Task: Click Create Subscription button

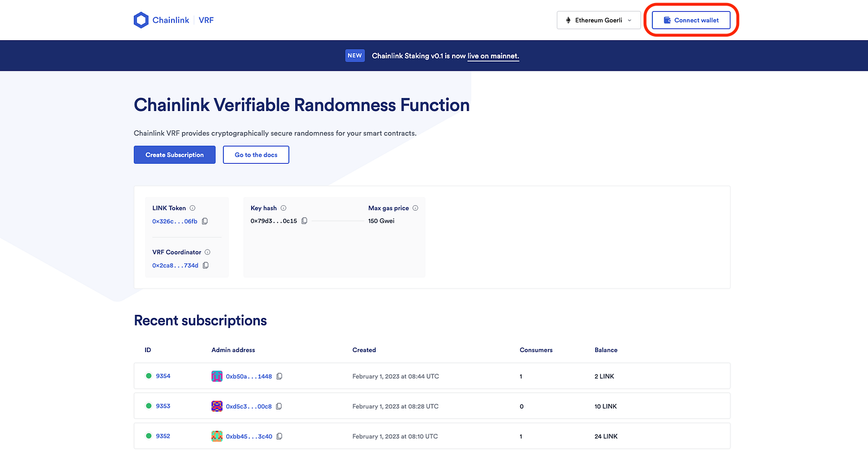Action: [x=174, y=155]
